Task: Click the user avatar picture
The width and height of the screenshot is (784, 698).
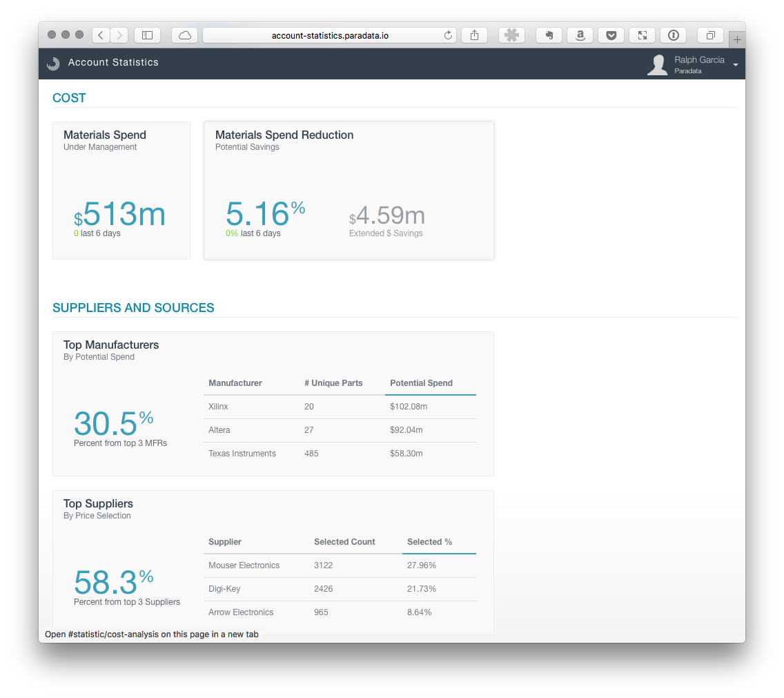Action: coord(658,64)
